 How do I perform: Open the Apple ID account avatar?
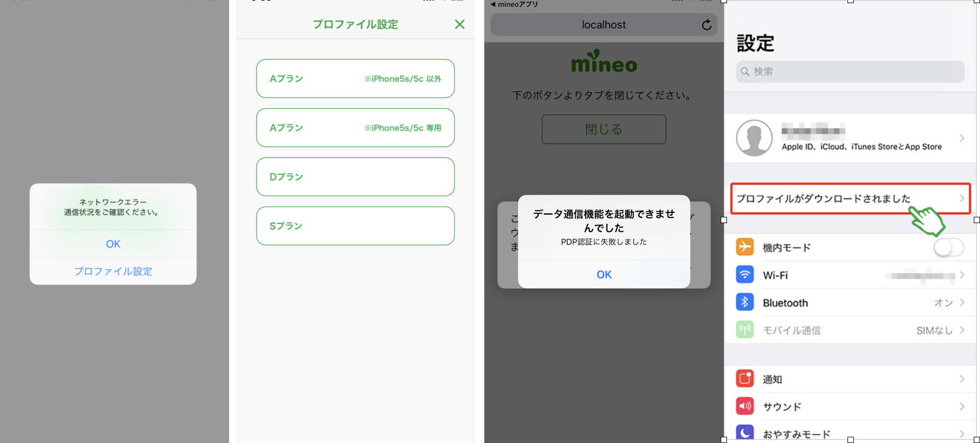[x=754, y=138]
